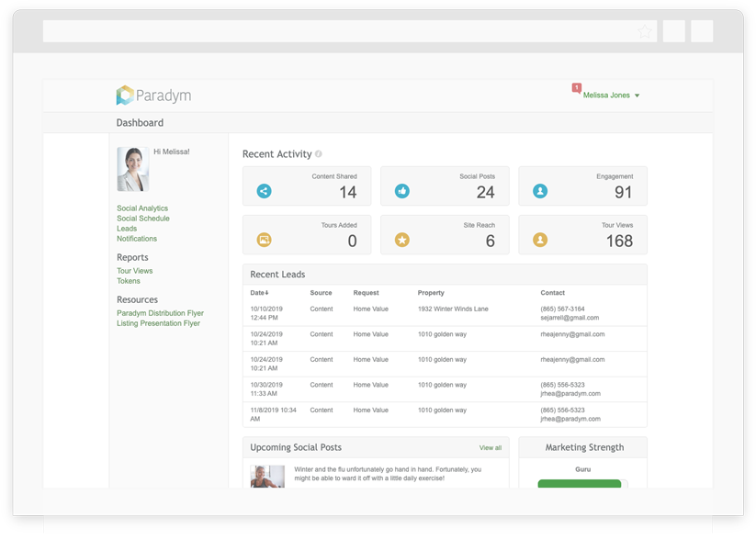Click the Property column header
Image resolution: width=756 pixels, height=551 pixels.
pyautogui.click(x=431, y=293)
